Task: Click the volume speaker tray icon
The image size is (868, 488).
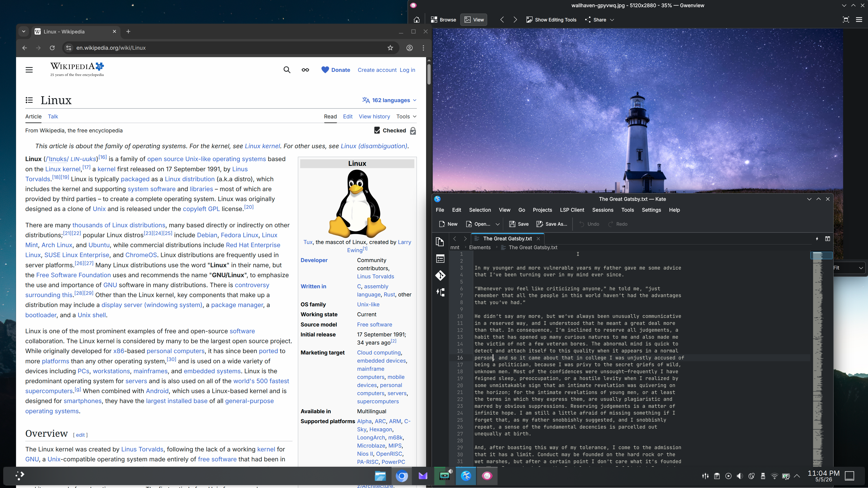Action: pyautogui.click(x=740, y=476)
